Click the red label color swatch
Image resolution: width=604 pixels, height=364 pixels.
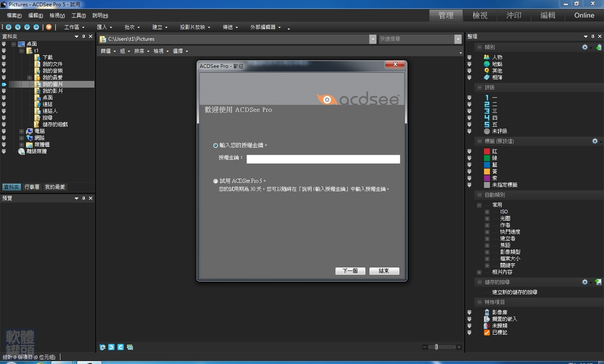[487, 151]
